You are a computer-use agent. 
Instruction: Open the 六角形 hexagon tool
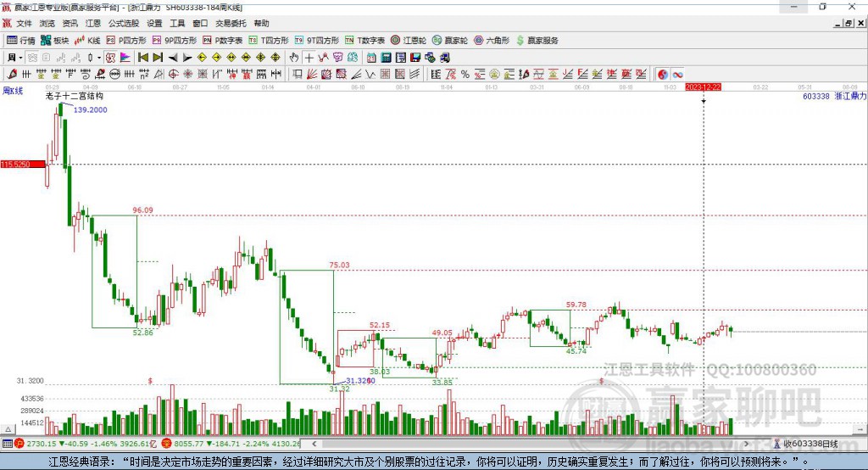(x=492, y=41)
